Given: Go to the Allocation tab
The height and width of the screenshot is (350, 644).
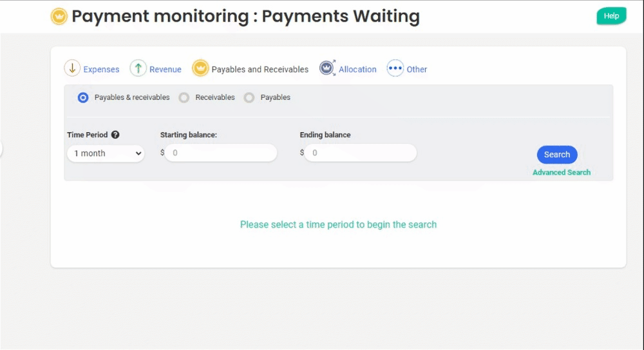Looking at the screenshot, I should (357, 70).
